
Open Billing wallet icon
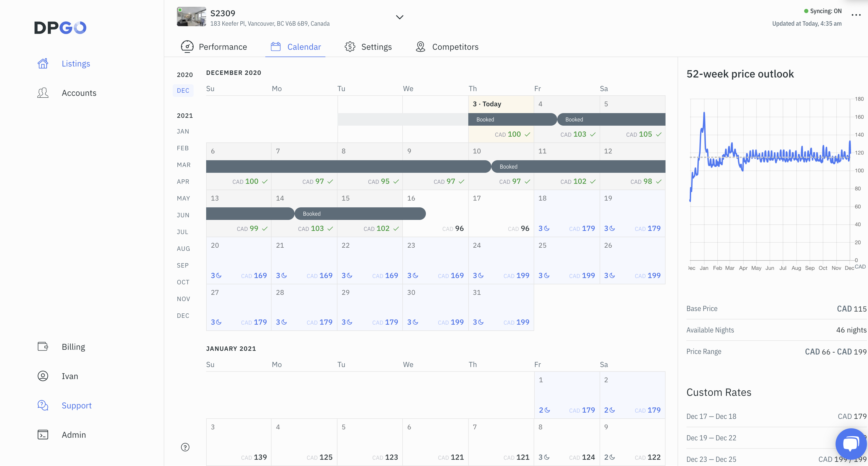43,346
